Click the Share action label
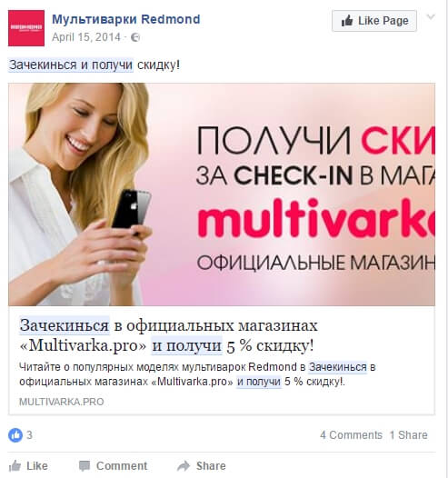 pyautogui.click(x=211, y=466)
